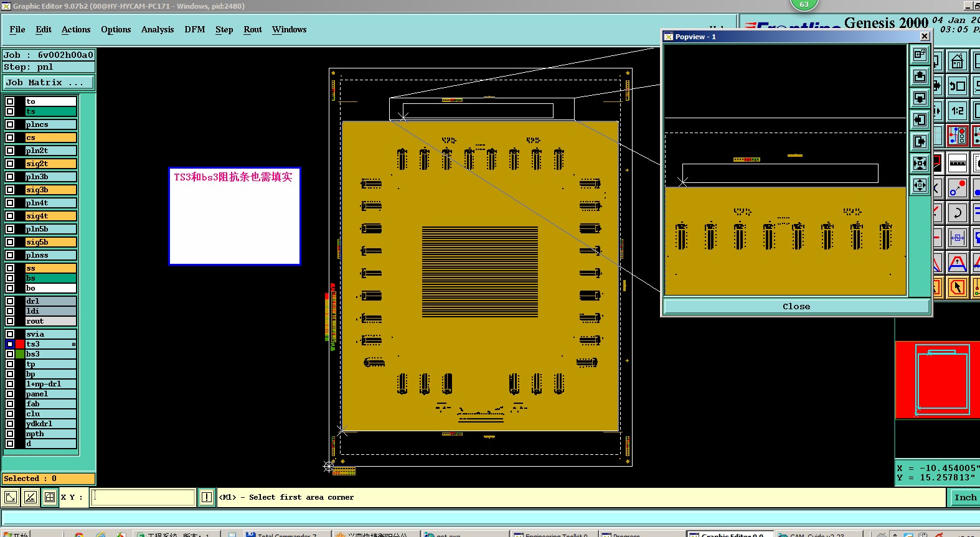980x537 pixels.
Task: Open the Step menu
Action: 224,29
